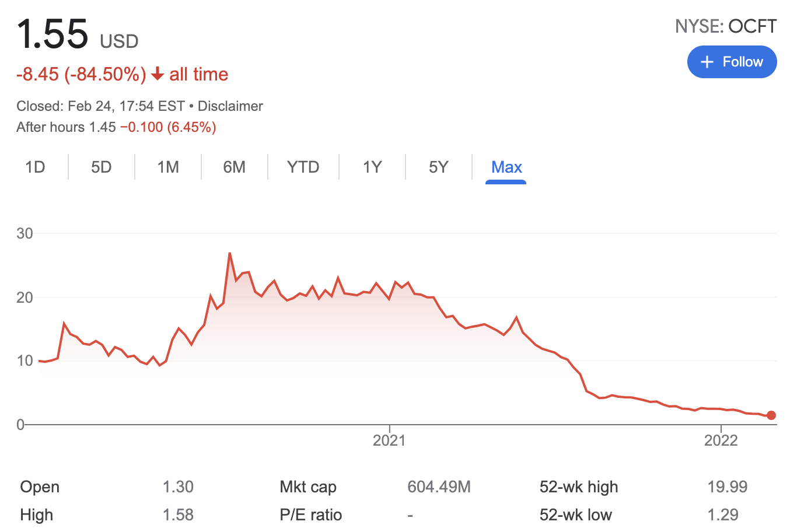Screen dimensions: 811x532
Task: Click the NYSE: OCFT ticker label
Action: [725, 26]
